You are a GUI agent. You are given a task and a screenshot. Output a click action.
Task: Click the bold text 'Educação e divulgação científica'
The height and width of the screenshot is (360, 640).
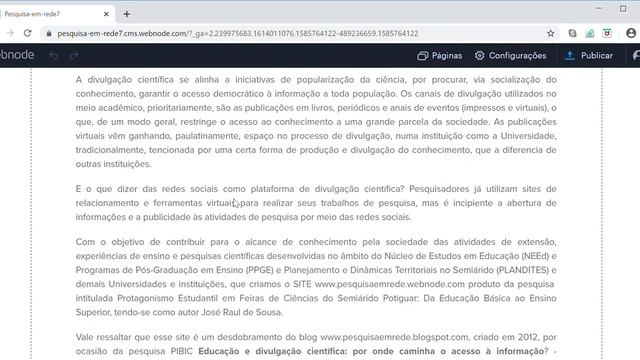[x=271, y=351]
